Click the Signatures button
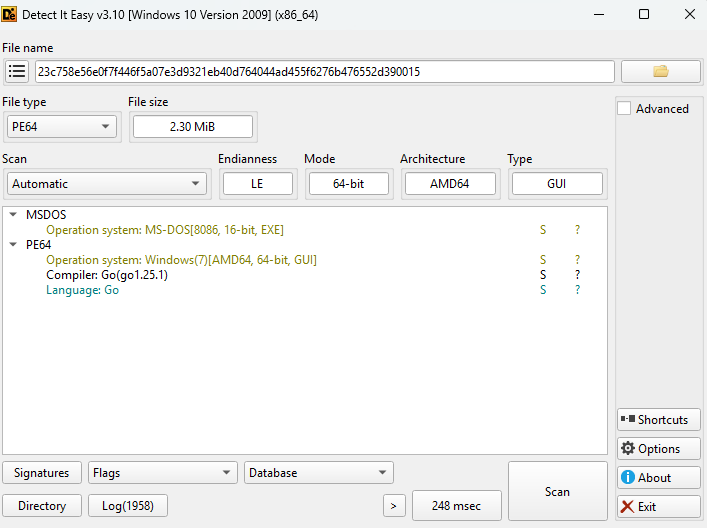The width and height of the screenshot is (707, 528). coord(42,473)
